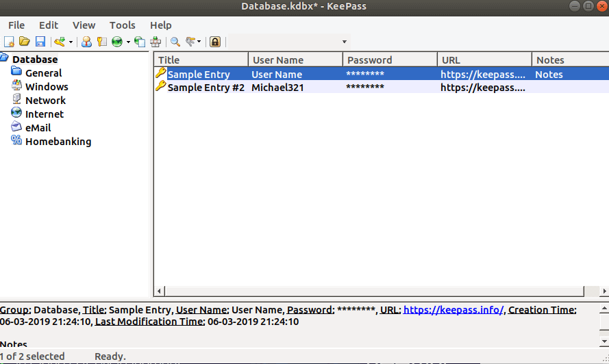Click the entry list scroll right arrow
The height and width of the screenshot is (364, 609).
pos(604,291)
